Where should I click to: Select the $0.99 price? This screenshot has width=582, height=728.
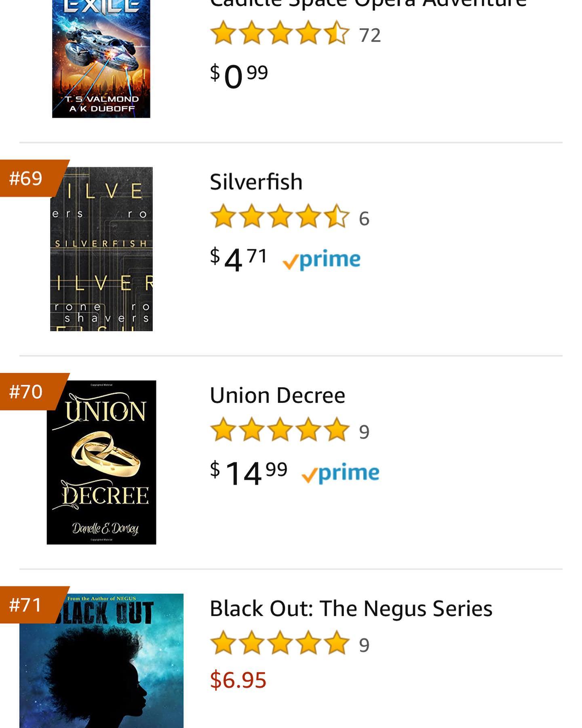pyautogui.click(x=239, y=75)
